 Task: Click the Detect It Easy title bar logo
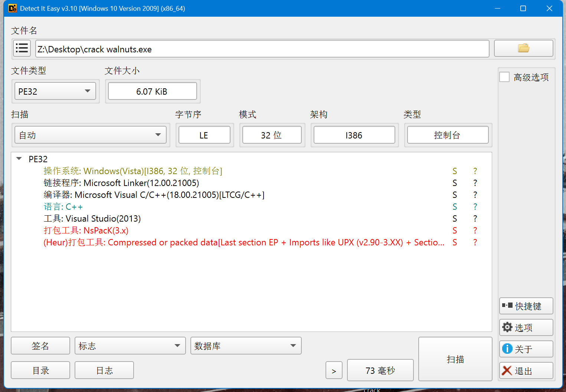point(13,8)
